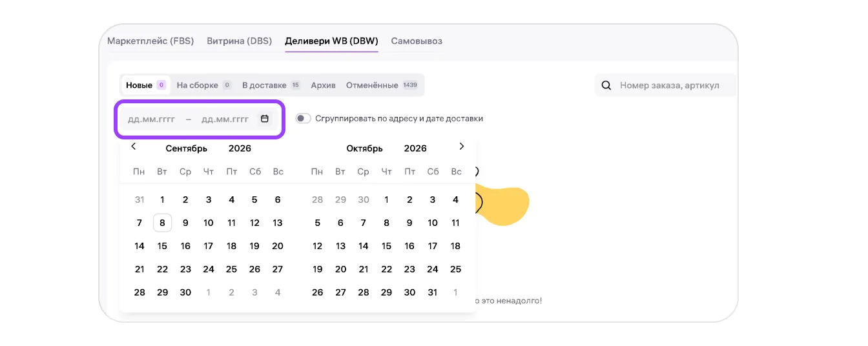Toggle grouping by address and delivery date
The image size is (868, 346).
(304, 119)
